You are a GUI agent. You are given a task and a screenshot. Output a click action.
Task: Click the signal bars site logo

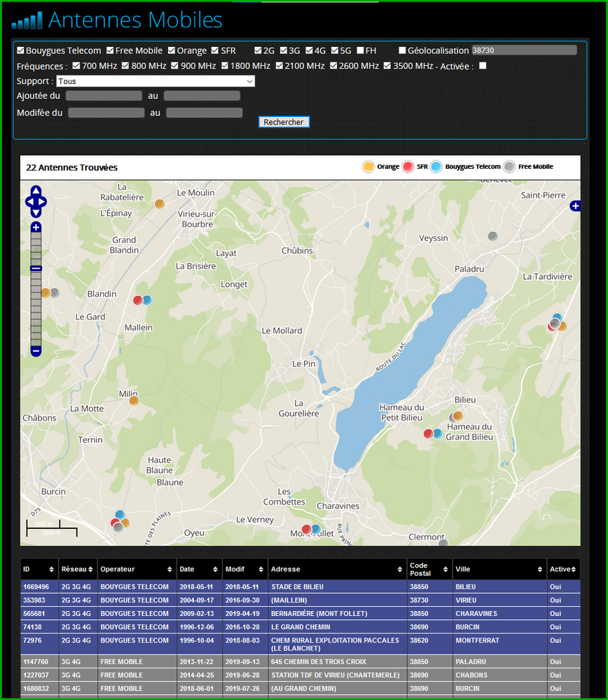tap(27, 21)
